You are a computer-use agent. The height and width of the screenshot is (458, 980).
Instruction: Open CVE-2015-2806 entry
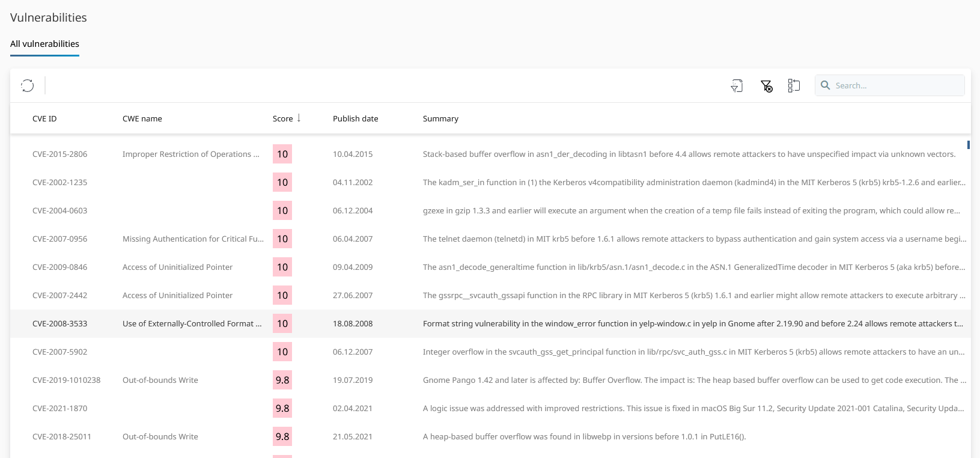[59, 154]
